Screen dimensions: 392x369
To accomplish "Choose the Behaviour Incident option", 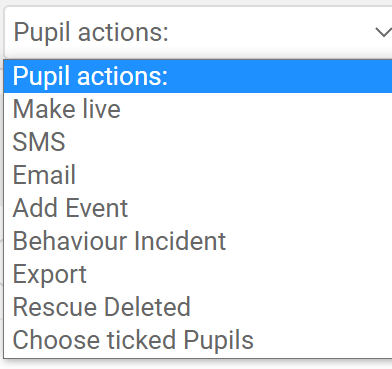I will click(198, 241).
